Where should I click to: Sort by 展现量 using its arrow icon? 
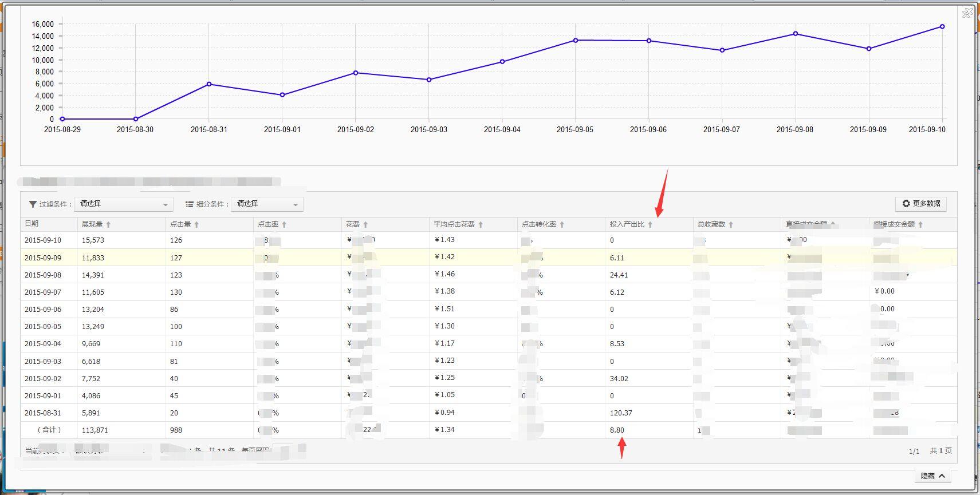point(108,224)
